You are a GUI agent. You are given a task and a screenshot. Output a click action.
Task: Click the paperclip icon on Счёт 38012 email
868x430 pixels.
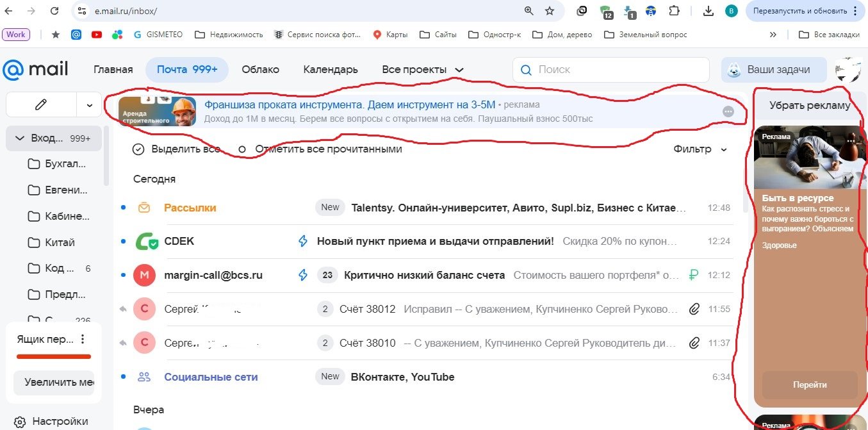pyautogui.click(x=694, y=308)
